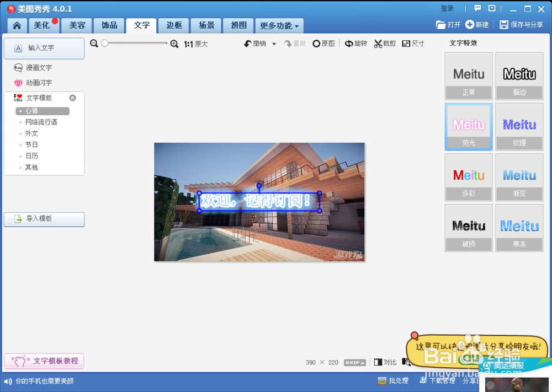Viewport: 552px width, 392px height.
Task: Click the 登录 link
Action: (447, 8)
